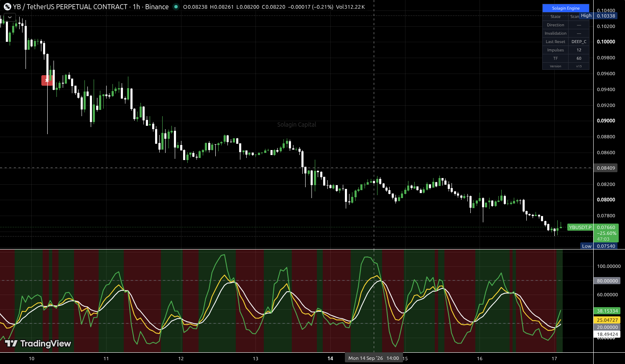Click the TF value '60'
This screenshot has height=364, width=625.
click(579, 59)
